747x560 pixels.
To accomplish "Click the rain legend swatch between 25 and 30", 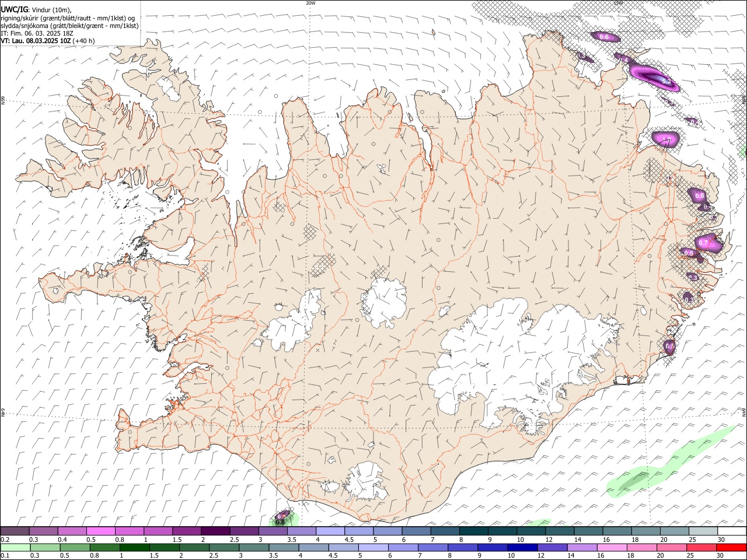I will coord(701,547).
